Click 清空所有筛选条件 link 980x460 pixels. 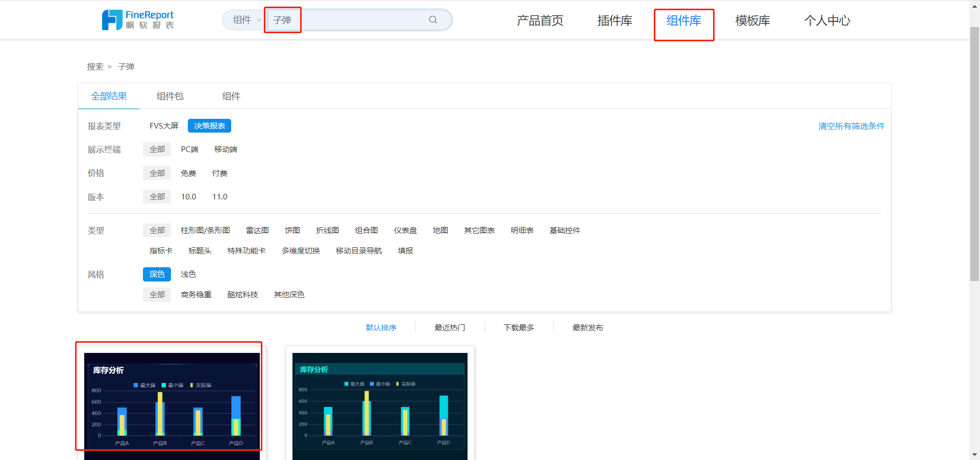pos(851,126)
